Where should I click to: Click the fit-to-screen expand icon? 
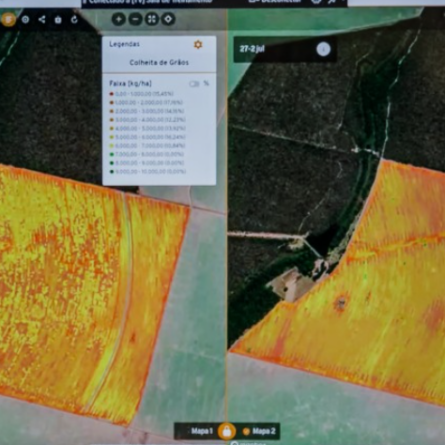152,19
